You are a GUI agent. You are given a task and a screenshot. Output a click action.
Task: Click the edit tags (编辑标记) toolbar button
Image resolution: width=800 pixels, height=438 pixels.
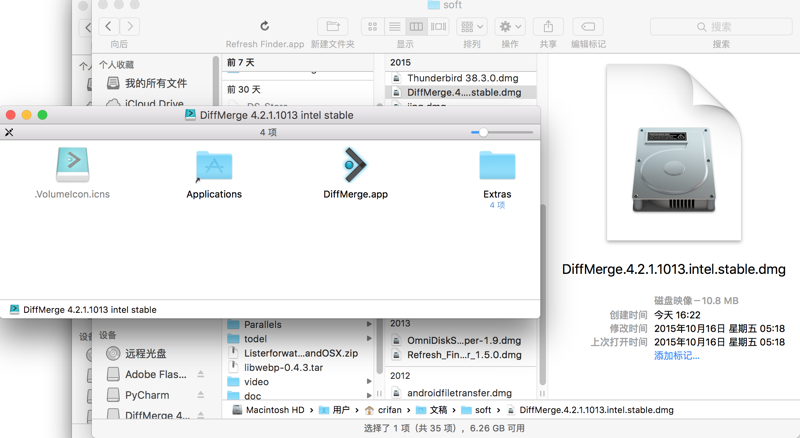pos(588,26)
